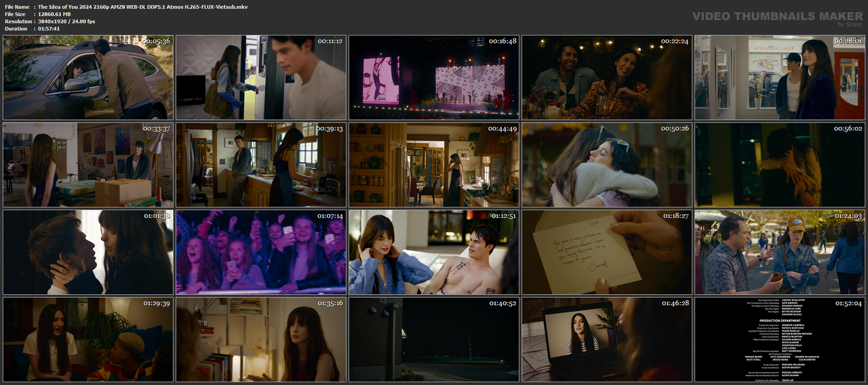Select the night exterior thumbnail at 01:40:52
The width and height of the screenshot is (868, 385).
[x=434, y=340]
